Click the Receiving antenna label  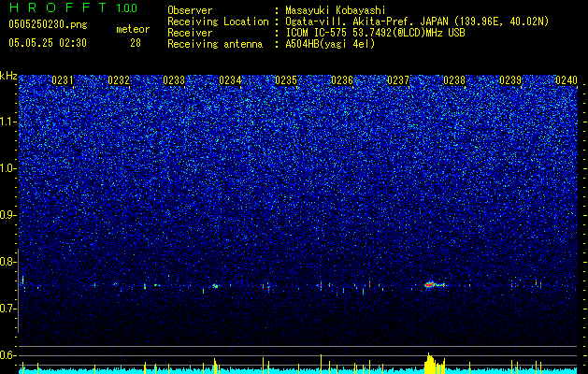pyautogui.click(x=215, y=44)
